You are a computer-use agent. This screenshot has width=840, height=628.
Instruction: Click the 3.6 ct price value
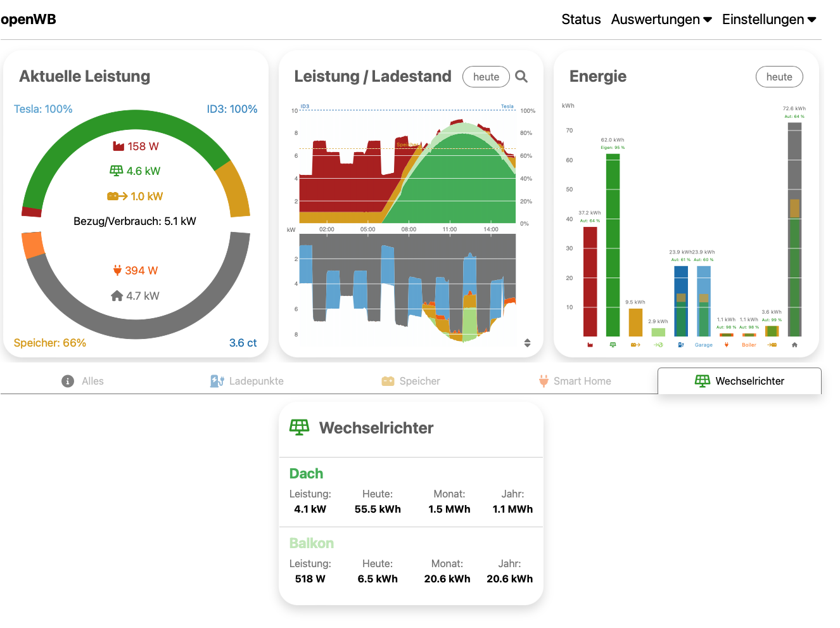243,343
